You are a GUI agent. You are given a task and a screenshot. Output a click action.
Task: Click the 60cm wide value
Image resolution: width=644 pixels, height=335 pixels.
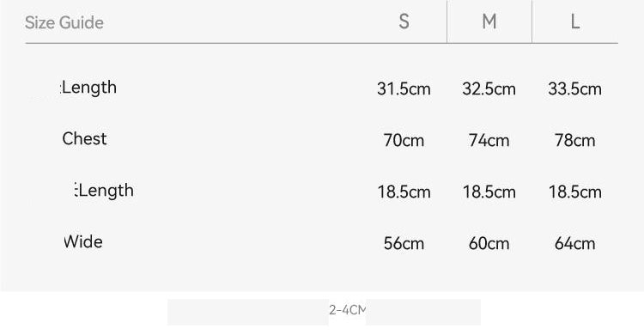489,244
